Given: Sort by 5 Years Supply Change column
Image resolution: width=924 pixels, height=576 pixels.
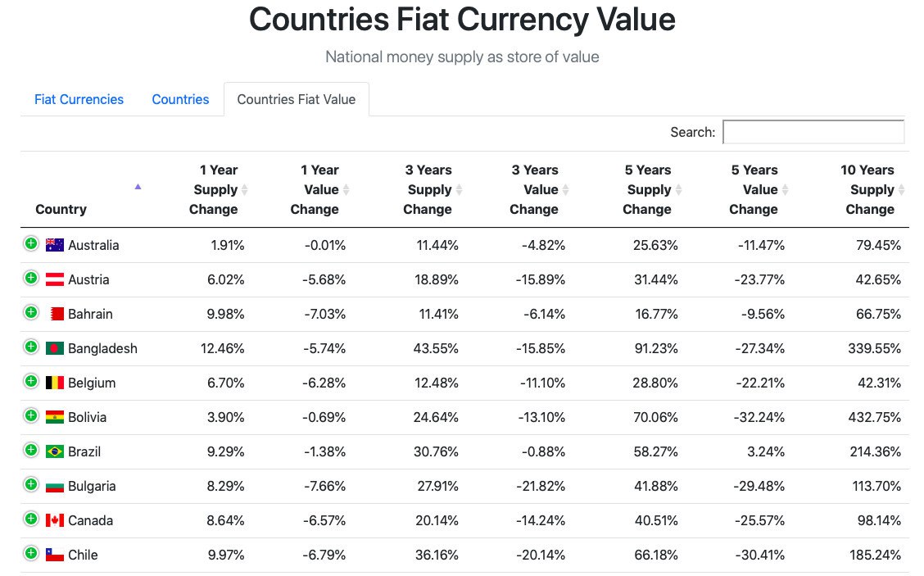Looking at the screenshot, I should coord(649,189).
